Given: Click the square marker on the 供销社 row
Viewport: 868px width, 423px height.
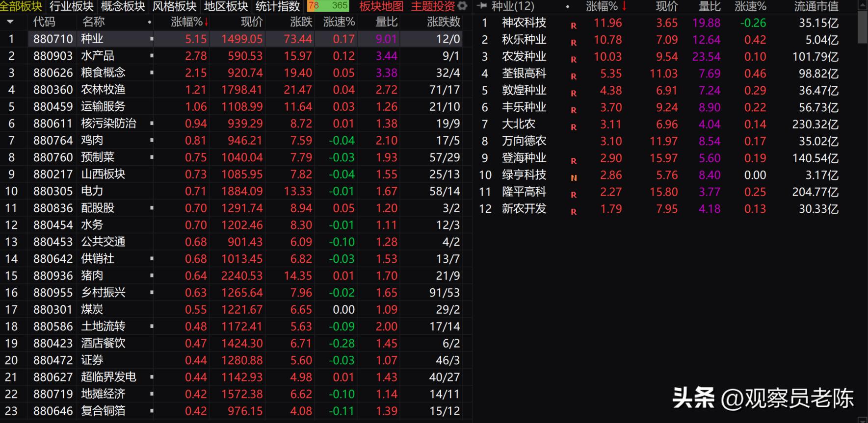Looking at the screenshot, I should 152,259.
